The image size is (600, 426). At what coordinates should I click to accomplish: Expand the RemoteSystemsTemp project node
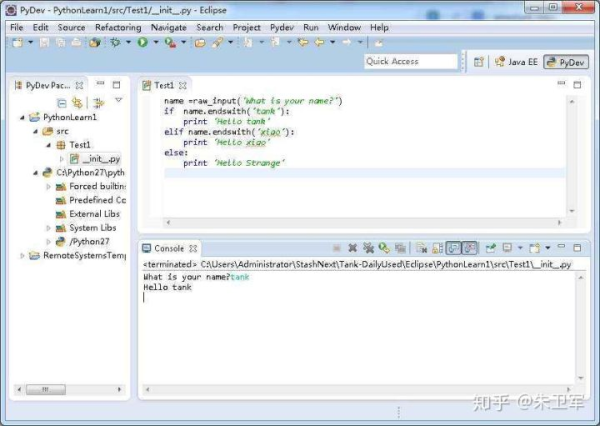[22, 255]
